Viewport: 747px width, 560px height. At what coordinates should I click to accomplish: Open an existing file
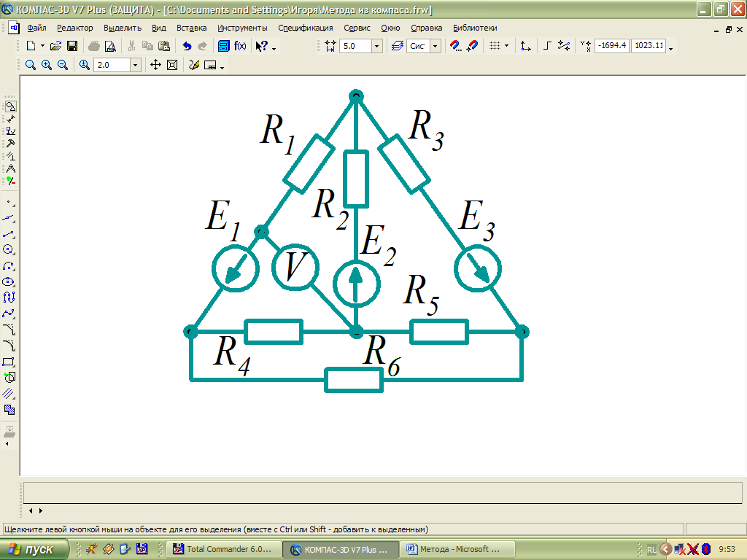(55, 46)
